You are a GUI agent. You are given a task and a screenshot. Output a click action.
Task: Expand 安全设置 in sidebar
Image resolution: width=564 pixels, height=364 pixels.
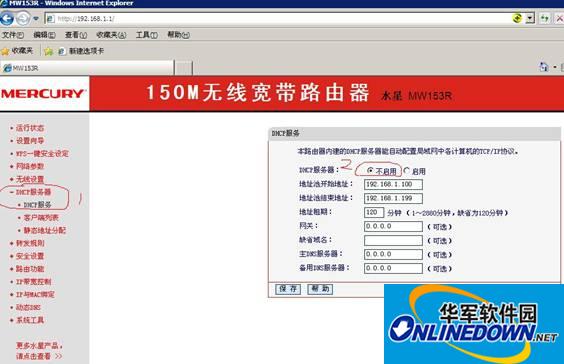point(30,256)
